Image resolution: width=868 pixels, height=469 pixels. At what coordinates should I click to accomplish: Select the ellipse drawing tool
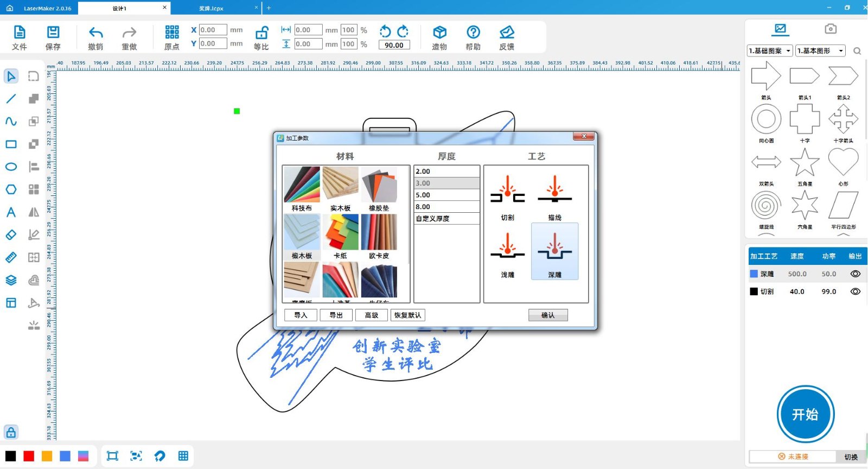[11, 167]
